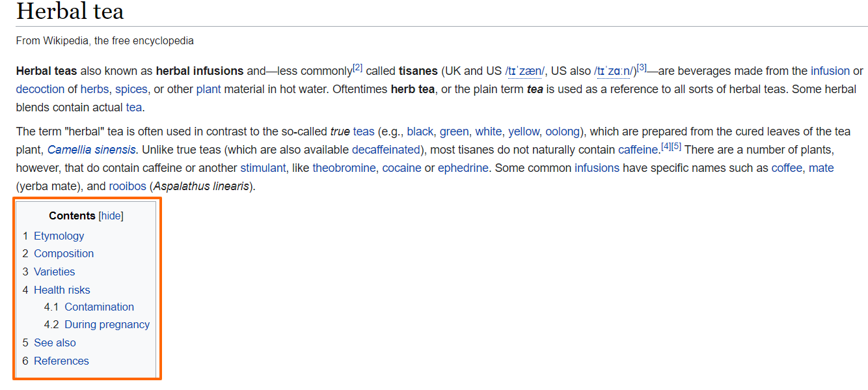The height and width of the screenshot is (390, 868).
Task: Follow the infusion link in the first paragraph
Action: [830, 71]
